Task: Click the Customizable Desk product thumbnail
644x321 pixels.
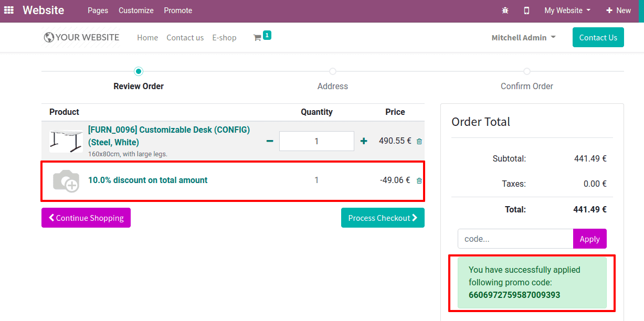Action: click(66, 141)
